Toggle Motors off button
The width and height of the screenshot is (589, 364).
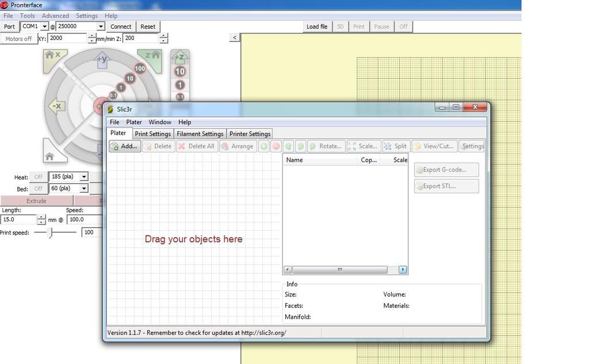pos(18,39)
